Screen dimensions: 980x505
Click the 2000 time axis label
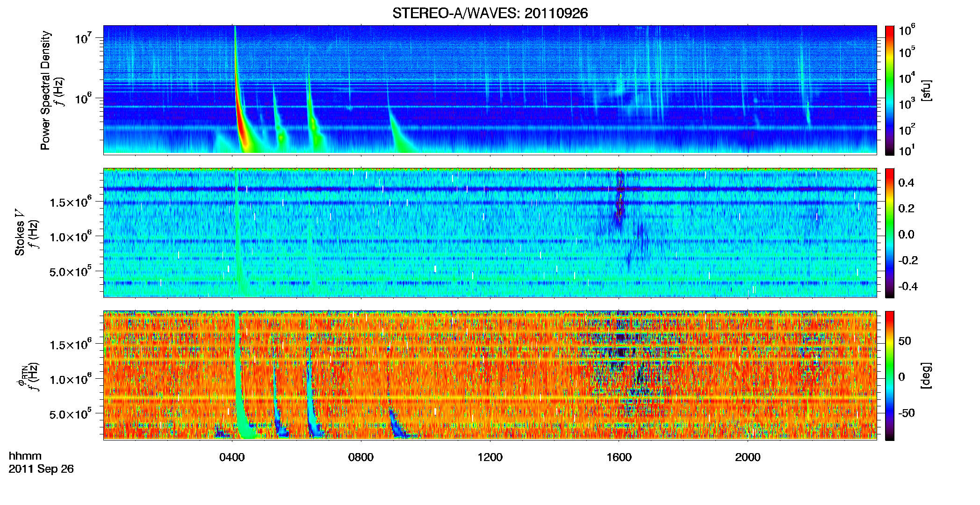click(748, 457)
